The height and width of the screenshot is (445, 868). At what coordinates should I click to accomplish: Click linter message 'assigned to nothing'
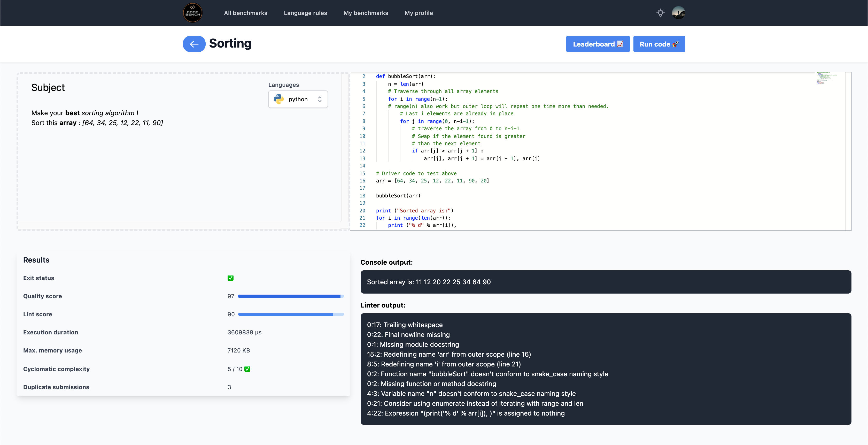tap(466, 413)
